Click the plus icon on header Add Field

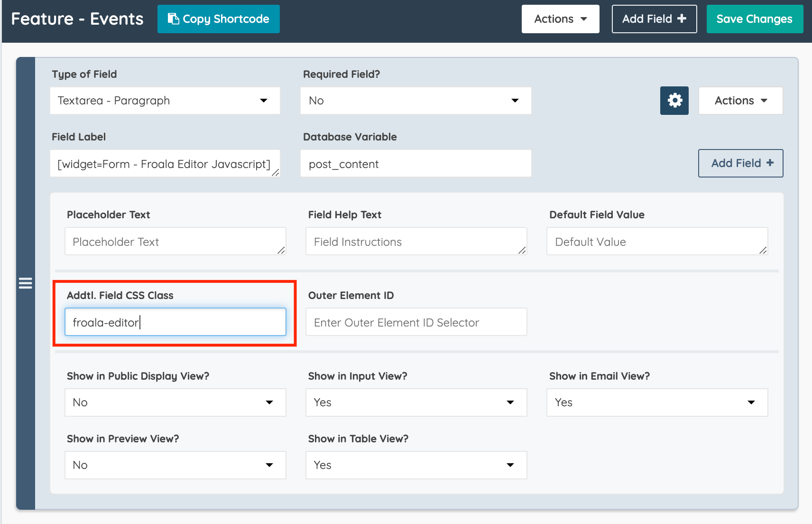tap(682, 19)
